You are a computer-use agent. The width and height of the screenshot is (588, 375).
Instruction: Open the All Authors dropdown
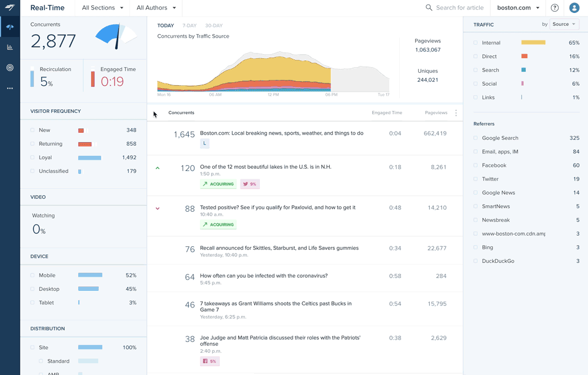[156, 8]
